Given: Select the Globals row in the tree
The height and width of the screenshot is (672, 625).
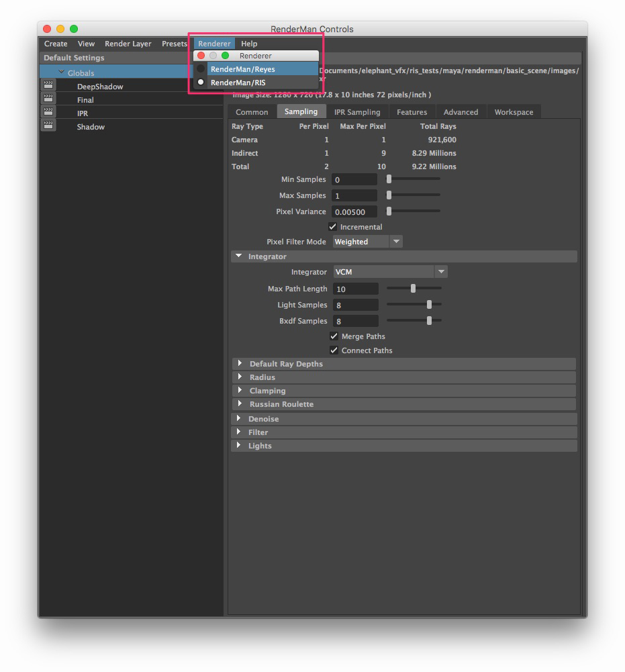Looking at the screenshot, I should coord(115,72).
